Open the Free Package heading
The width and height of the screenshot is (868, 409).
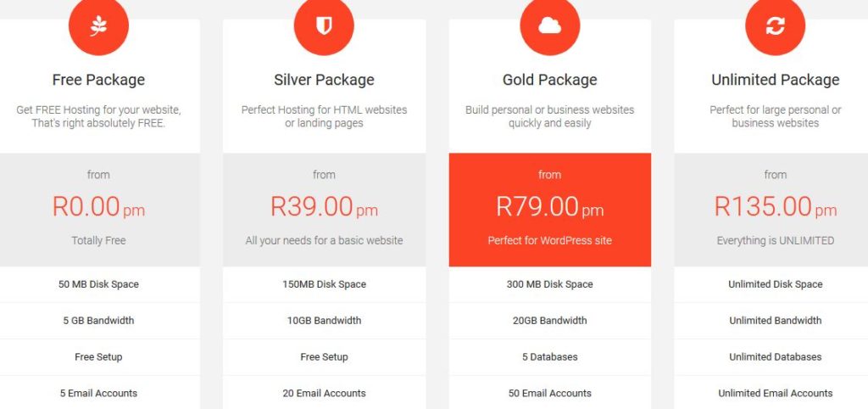coord(98,80)
